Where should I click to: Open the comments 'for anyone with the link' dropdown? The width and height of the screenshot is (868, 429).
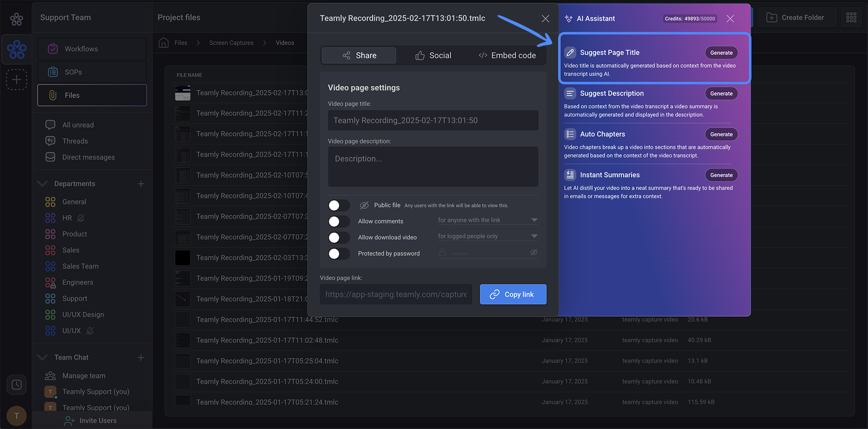point(488,220)
